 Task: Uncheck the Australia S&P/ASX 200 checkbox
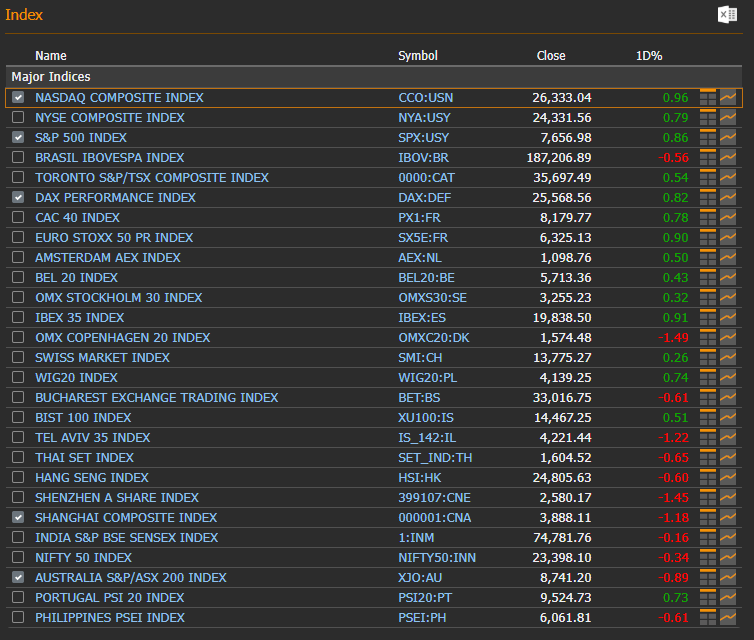point(18,577)
